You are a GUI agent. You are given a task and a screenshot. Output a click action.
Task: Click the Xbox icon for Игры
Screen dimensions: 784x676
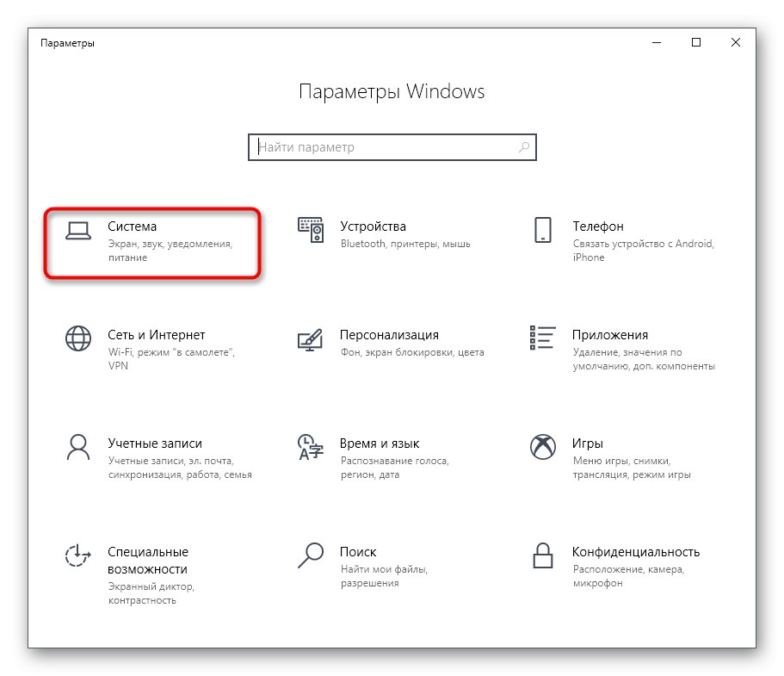pos(542,447)
